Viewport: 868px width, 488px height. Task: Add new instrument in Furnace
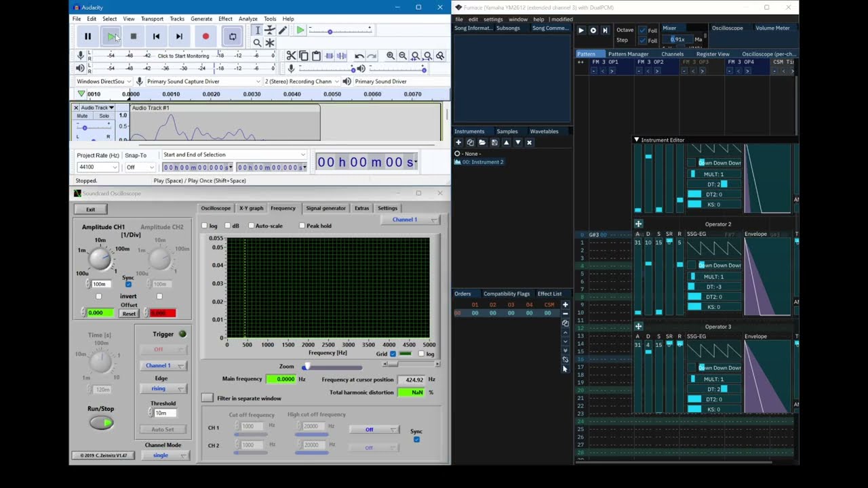458,142
